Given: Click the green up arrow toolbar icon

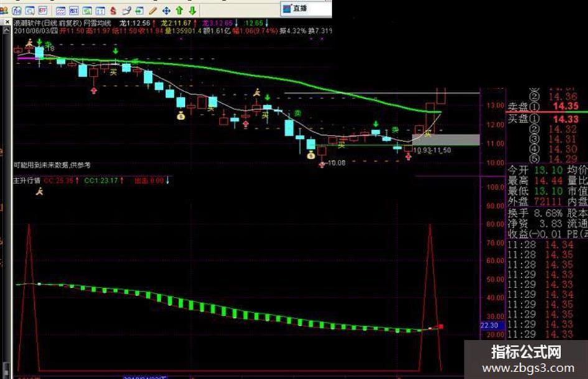Looking at the screenshot, I should point(179,11).
